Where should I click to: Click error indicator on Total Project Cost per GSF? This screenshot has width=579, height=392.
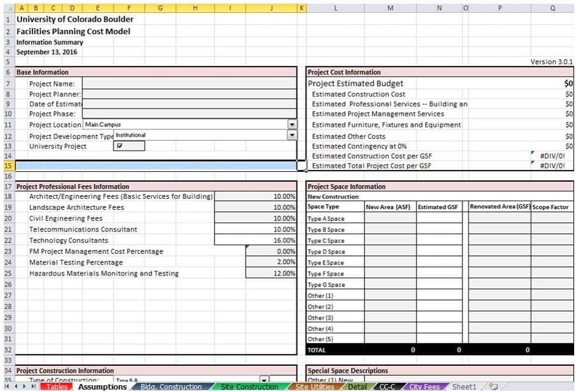coord(533,163)
